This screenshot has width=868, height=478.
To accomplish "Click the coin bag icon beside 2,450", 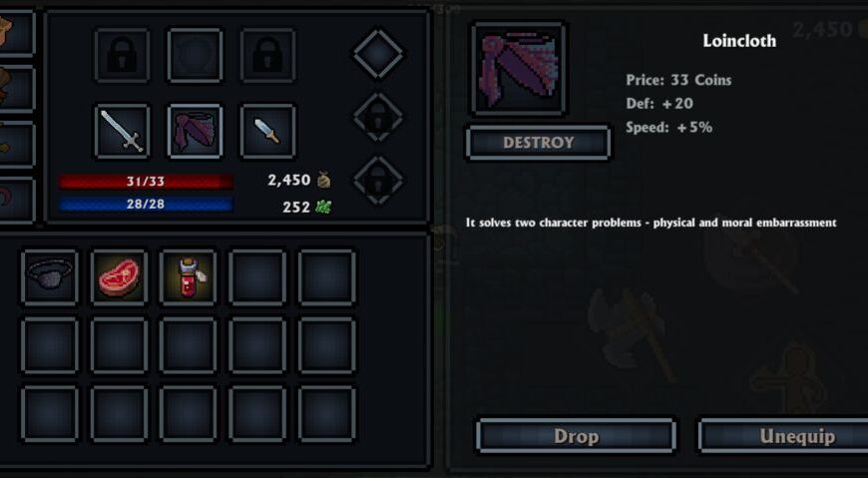I will (324, 180).
